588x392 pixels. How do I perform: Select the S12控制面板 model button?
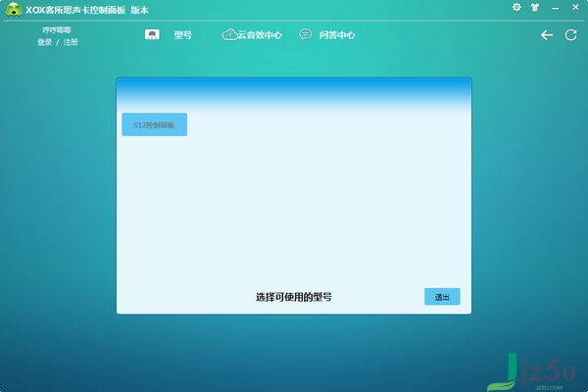[155, 124]
